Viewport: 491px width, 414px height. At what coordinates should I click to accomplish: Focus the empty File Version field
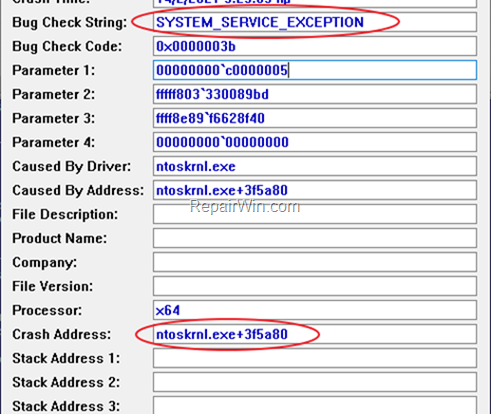click(x=315, y=286)
